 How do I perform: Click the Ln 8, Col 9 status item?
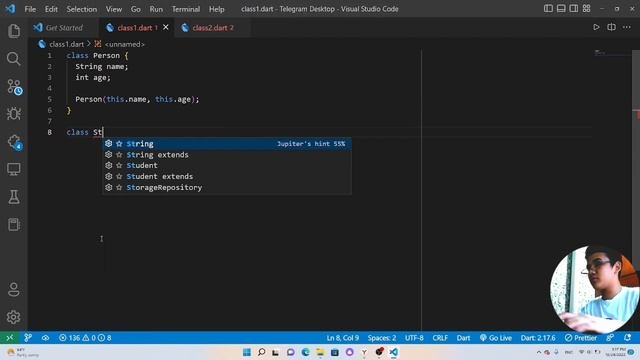pyautogui.click(x=342, y=338)
